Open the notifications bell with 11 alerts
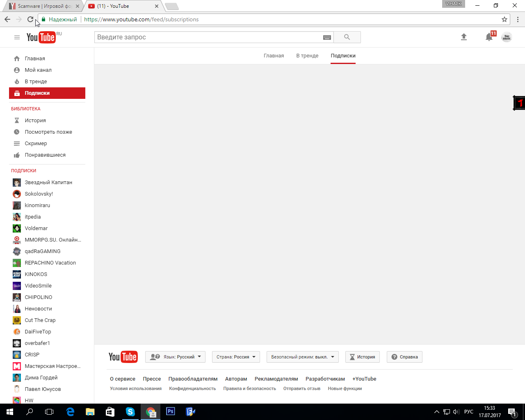Viewport: 525px width, 420px height. pyautogui.click(x=489, y=37)
